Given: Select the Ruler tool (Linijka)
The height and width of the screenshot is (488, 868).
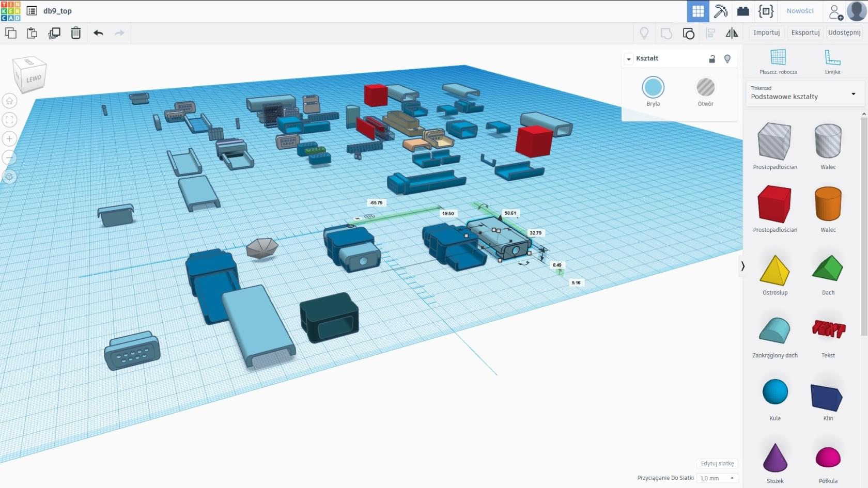Looking at the screenshot, I should pos(832,62).
